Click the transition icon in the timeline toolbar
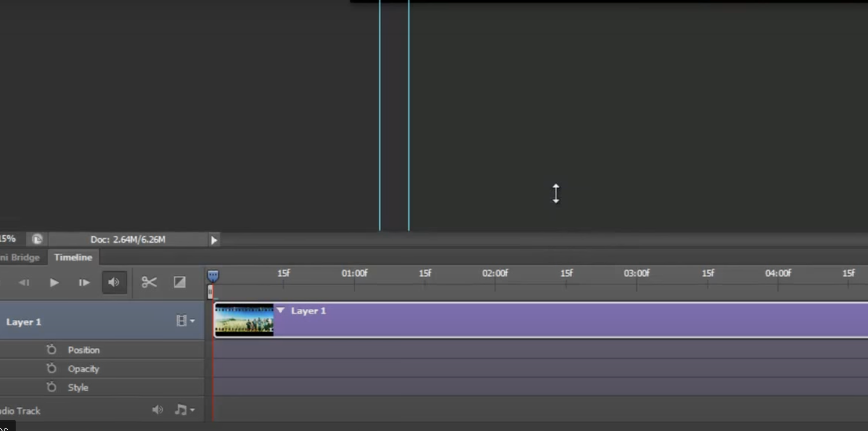 179,282
